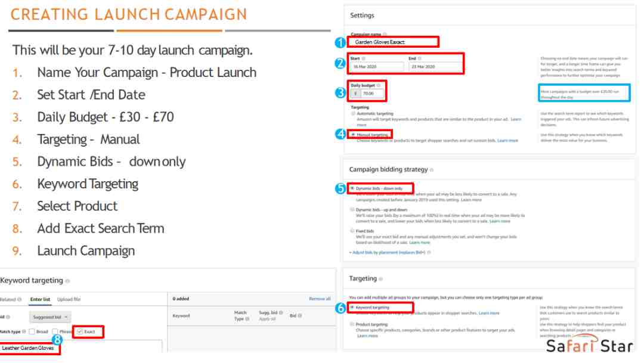Viewport: 644px width, 363px height.
Task: Click the blue number 3 circle marker
Action: pyautogui.click(x=340, y=93)
